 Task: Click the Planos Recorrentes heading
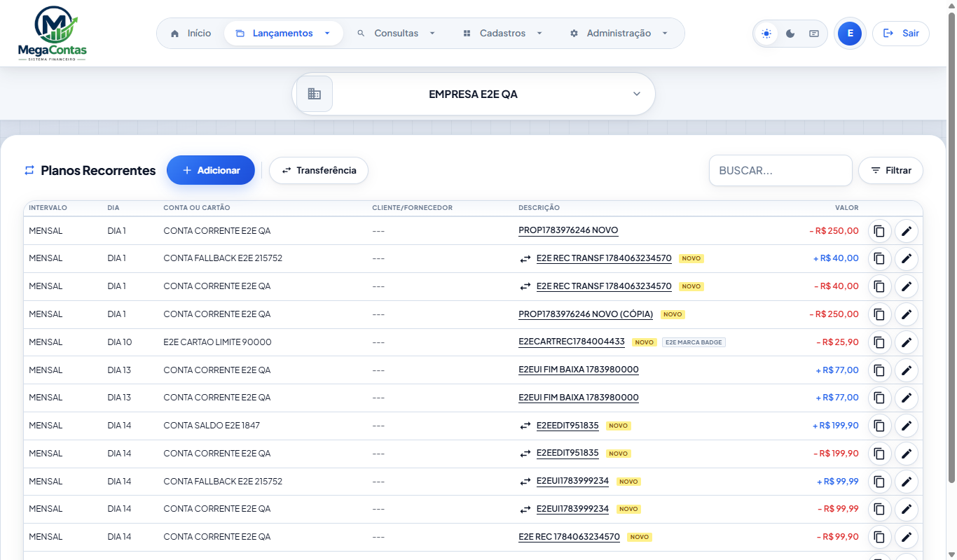point(98,170)
